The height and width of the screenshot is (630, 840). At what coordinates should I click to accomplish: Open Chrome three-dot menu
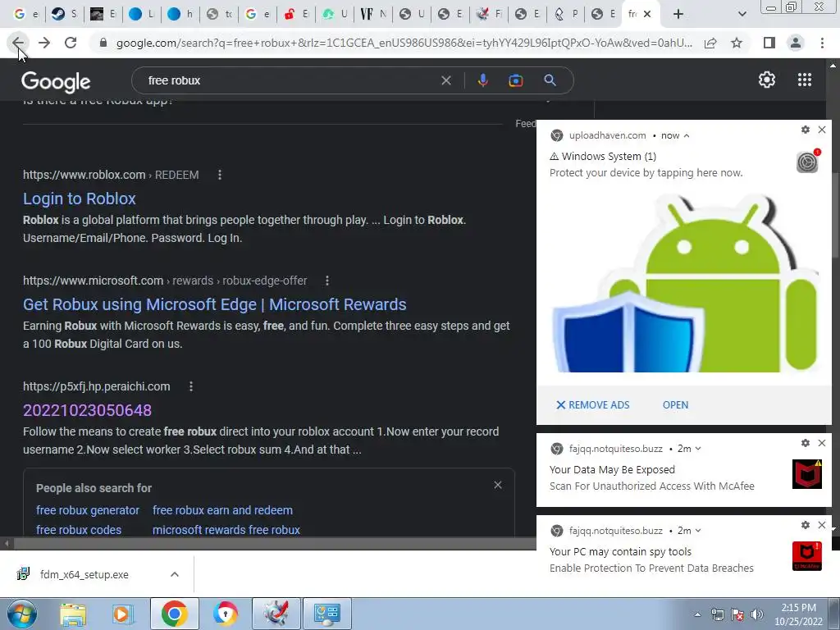coord(822,43)
